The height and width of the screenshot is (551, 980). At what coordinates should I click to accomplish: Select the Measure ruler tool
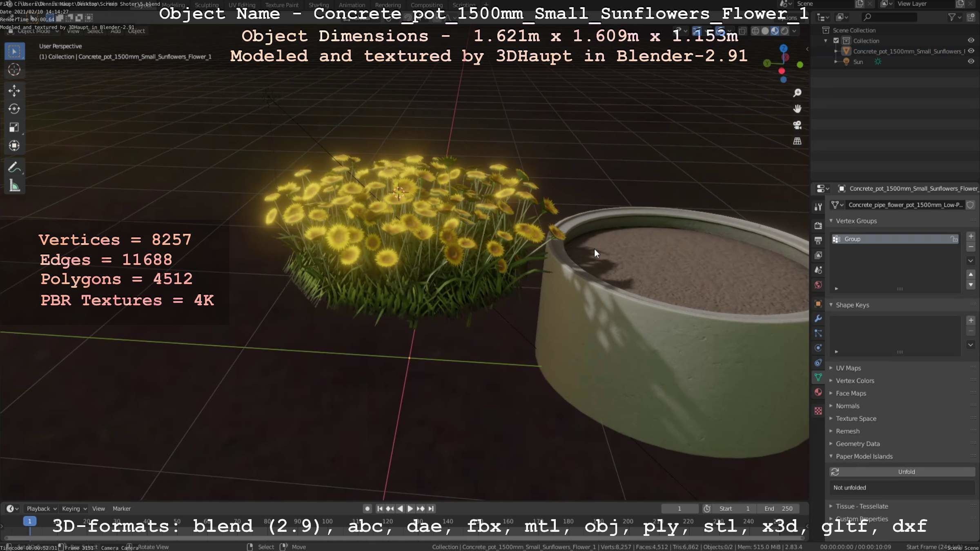tap(14, 186)
